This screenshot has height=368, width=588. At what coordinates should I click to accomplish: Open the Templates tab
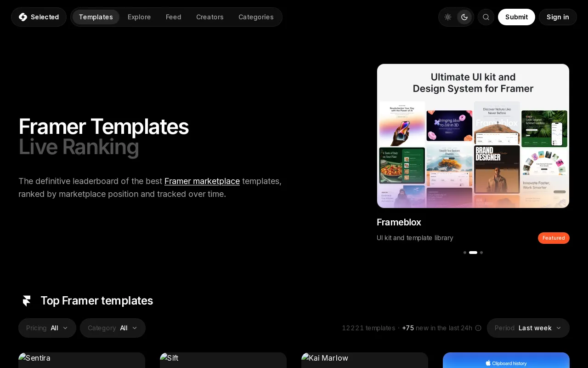tap(96, 17)
